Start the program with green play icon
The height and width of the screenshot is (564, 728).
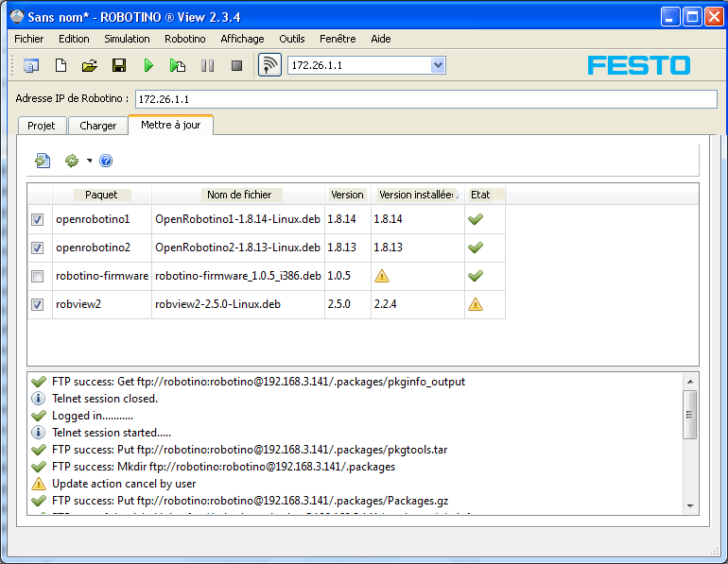(148, 65)
